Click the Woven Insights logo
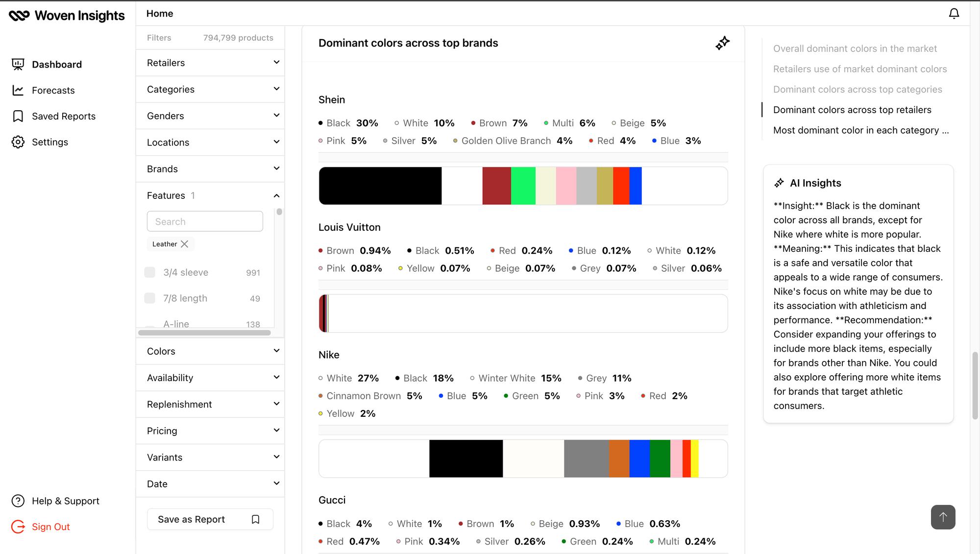 point(67,16)
